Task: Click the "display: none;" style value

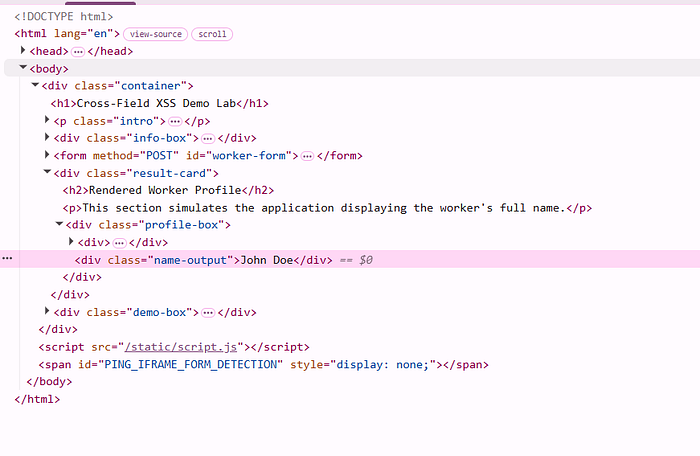Action: coord(383,364)
